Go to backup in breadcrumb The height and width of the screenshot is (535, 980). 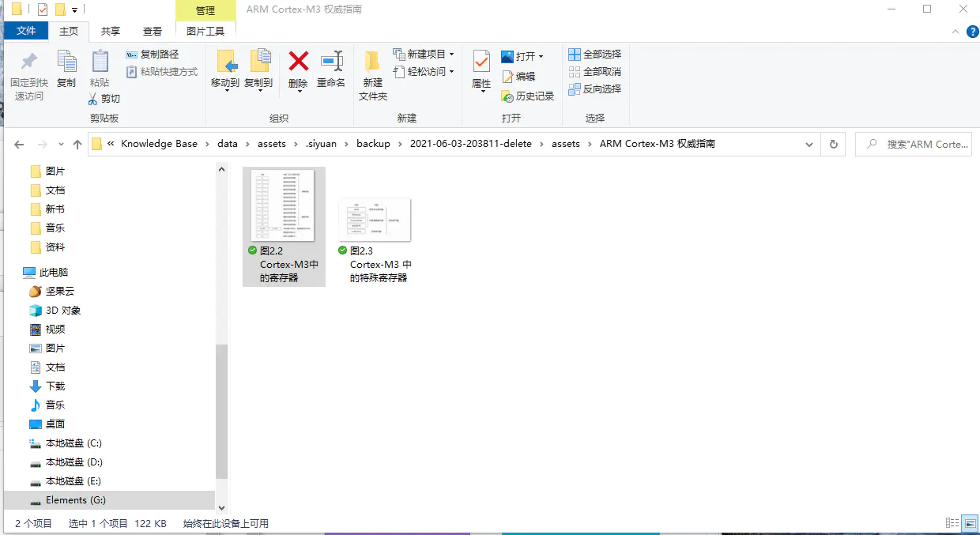(x=373, y=144)
